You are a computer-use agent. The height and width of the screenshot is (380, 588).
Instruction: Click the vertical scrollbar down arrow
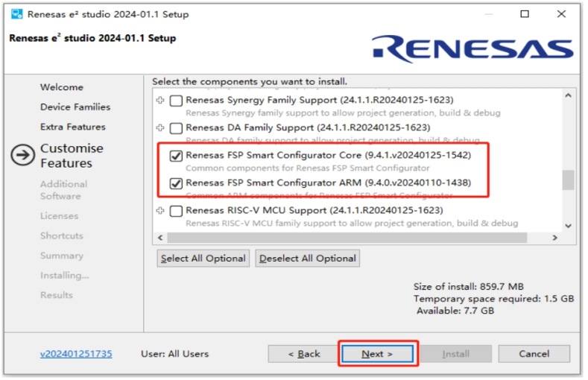pos(568,225)
